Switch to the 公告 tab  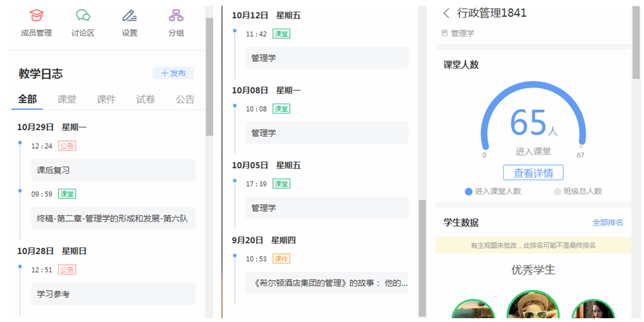(x=185, y=99)
